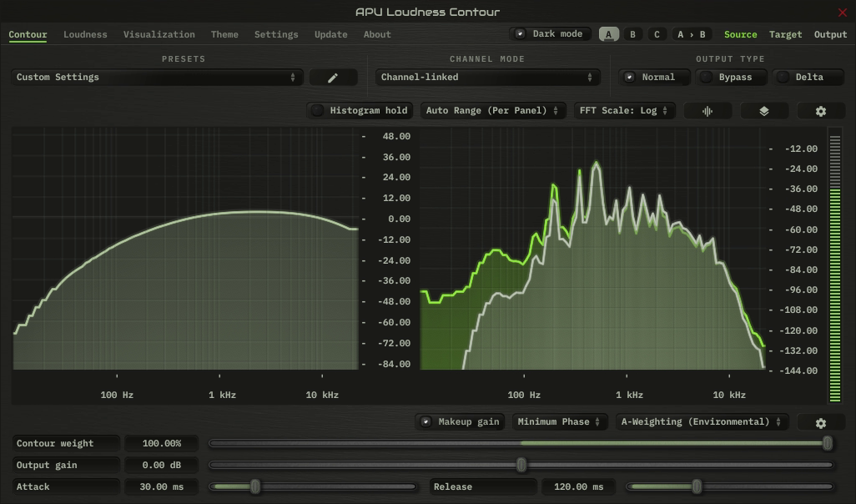The height and width of the screenshot is (504, 856).
Task: Open contour settings gear beside A-Weighting
Action: tap(820, 422)
